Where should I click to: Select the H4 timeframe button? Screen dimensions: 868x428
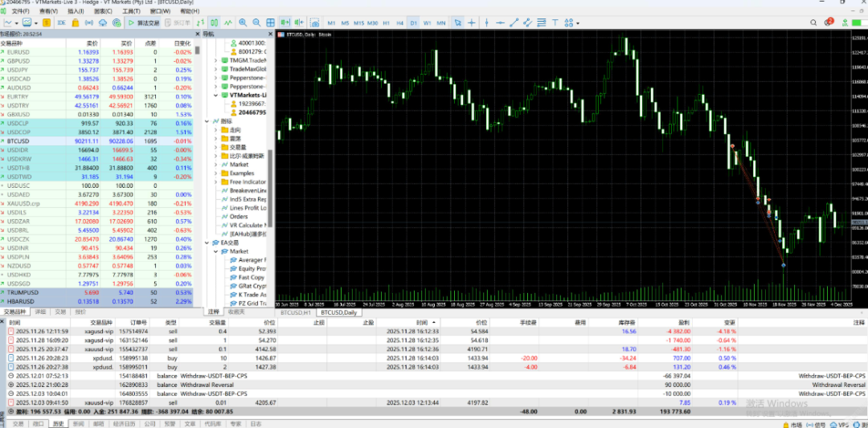tap(399, 22)
